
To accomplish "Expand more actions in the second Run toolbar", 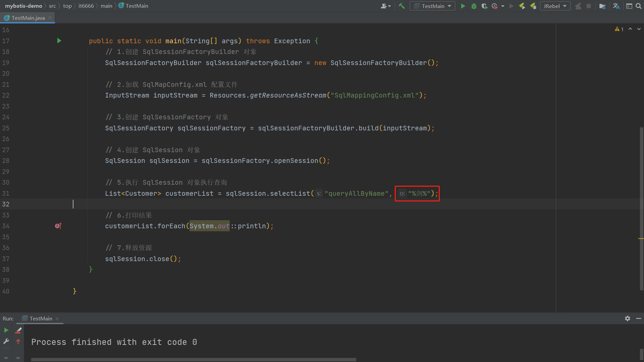I will click(x=18, y=358).
